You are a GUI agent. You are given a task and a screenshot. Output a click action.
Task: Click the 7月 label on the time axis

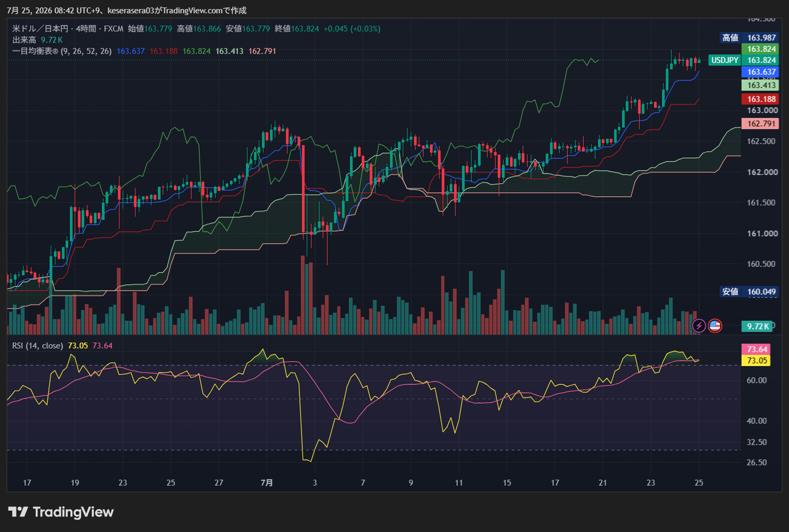point(267,483)
